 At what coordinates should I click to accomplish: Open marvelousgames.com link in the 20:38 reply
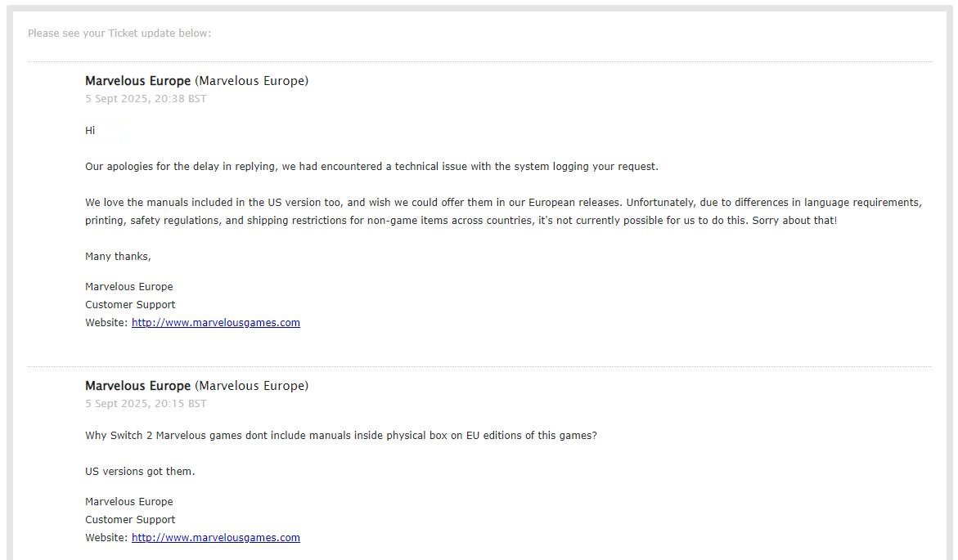[216, 322]
